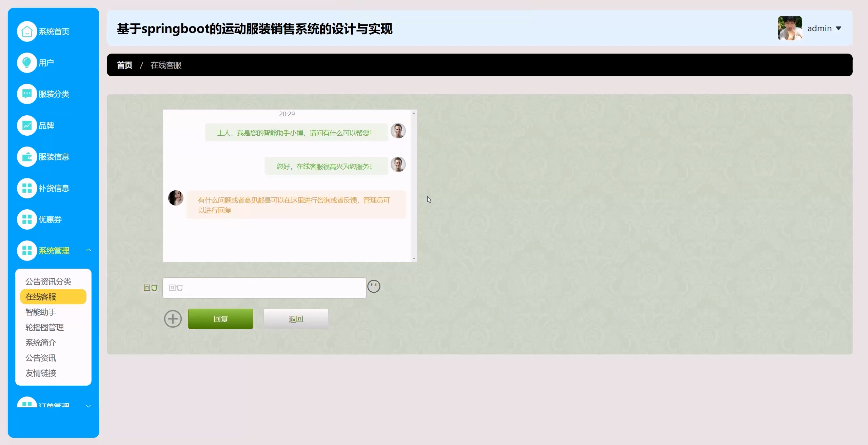
Task: Open 轮播图管理 submenu item
Action: 44,327
